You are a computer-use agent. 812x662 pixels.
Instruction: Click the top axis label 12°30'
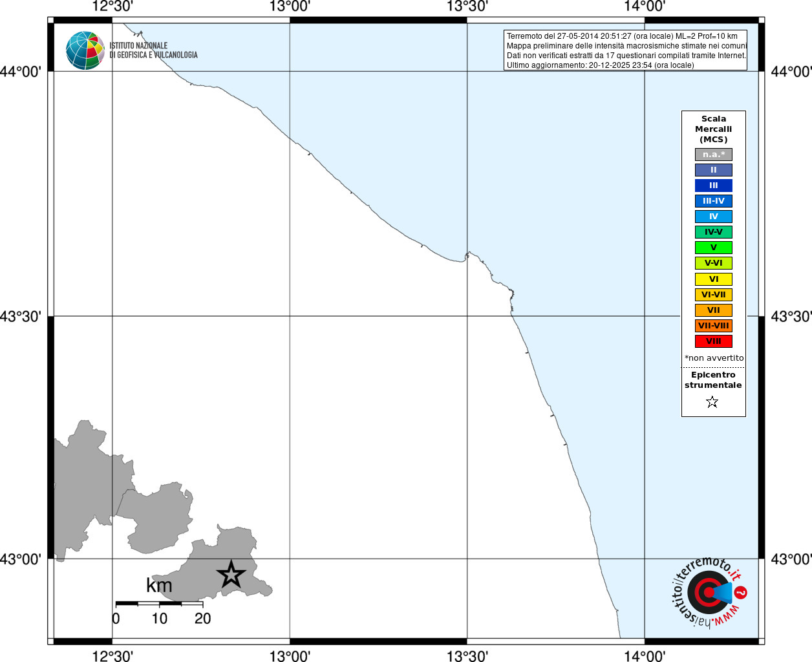coord(112,6)
